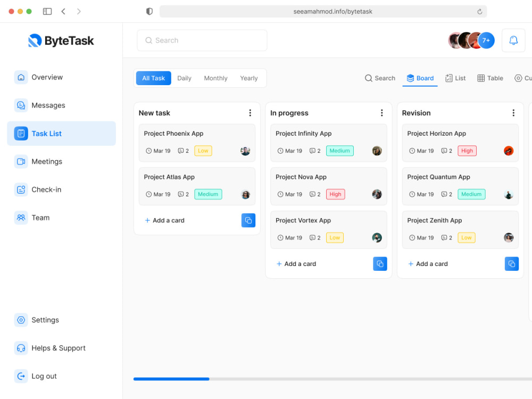Click assignee avatar on Project Horizon card
Image resolution: width=532 pixels, height=399 pixels.
pyautogui.click(x=509, y=151)
